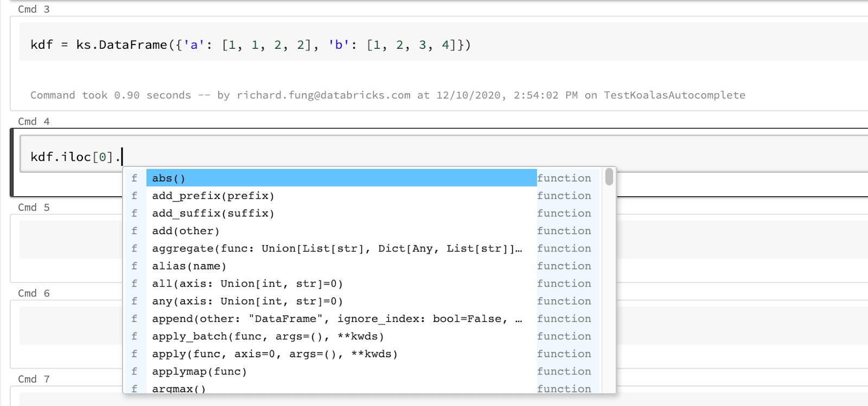This screenshot has width=868, height=406.
Task: Click the function icon next to add(other)
Action: tap(134, 231)
